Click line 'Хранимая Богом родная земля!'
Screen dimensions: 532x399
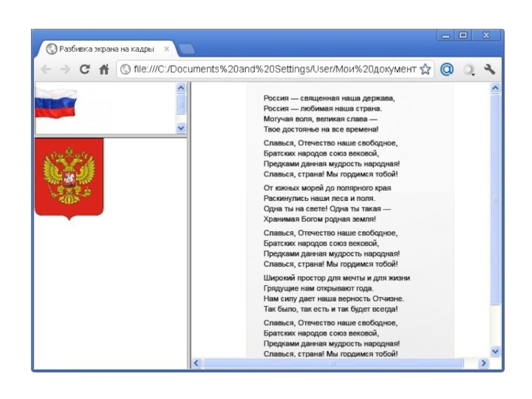tap(320, 219)
